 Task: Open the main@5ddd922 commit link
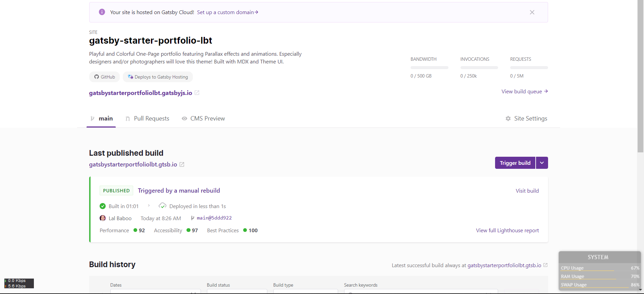[x=214, y=218]
